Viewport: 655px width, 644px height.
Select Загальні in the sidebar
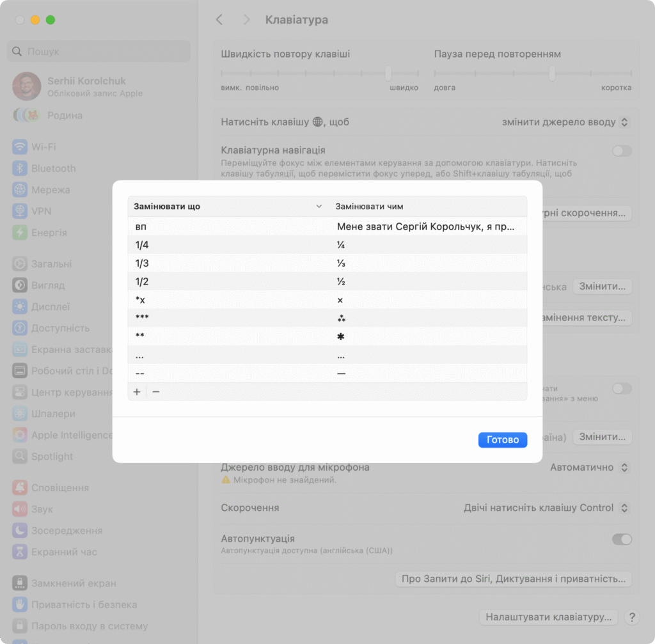point(51,264)
